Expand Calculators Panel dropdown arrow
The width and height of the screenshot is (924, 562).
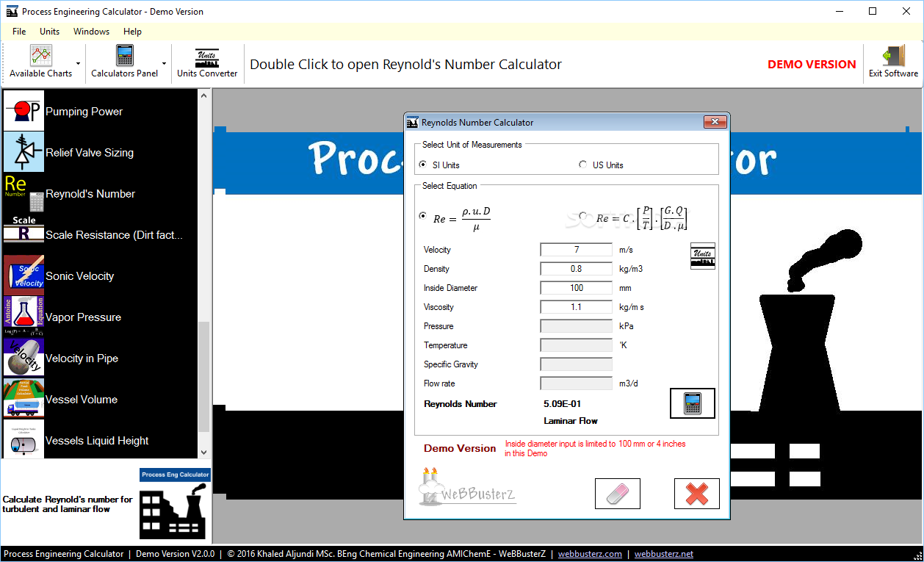coord(164,64)
